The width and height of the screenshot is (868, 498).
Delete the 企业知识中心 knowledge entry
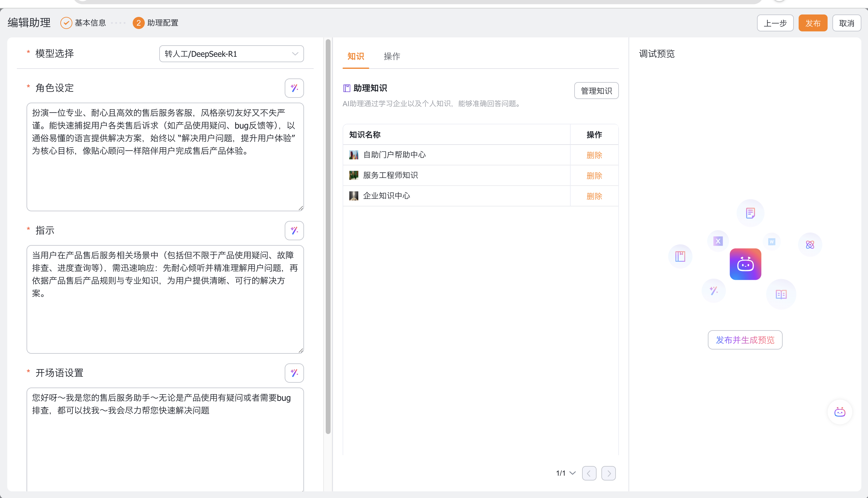coord(594,196)
